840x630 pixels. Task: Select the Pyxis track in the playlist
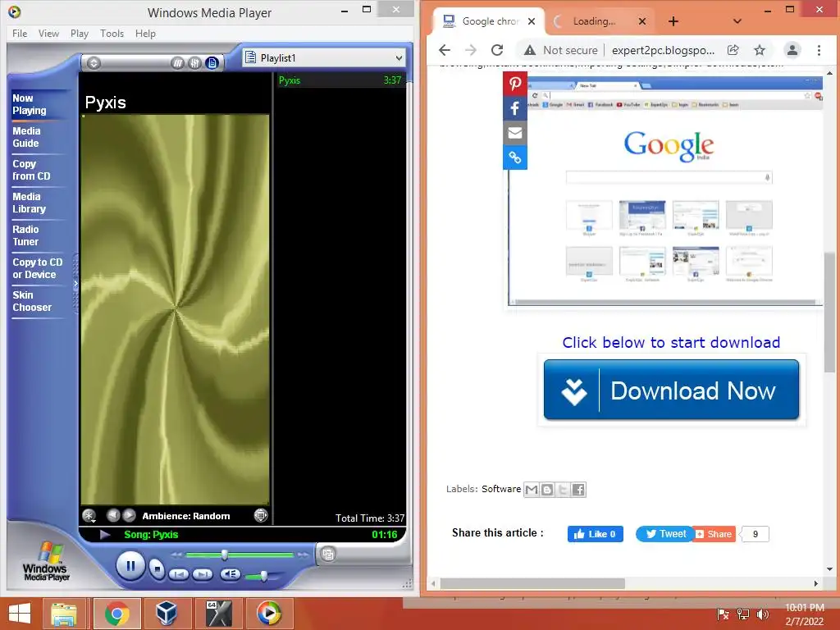(x=340, y=80)
